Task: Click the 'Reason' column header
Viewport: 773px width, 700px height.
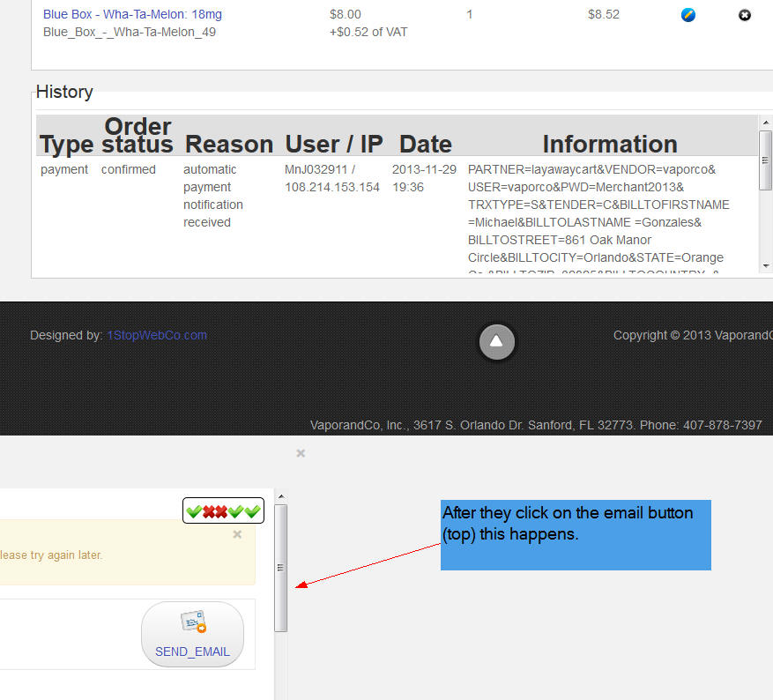Action: click(x=229, y=145)
